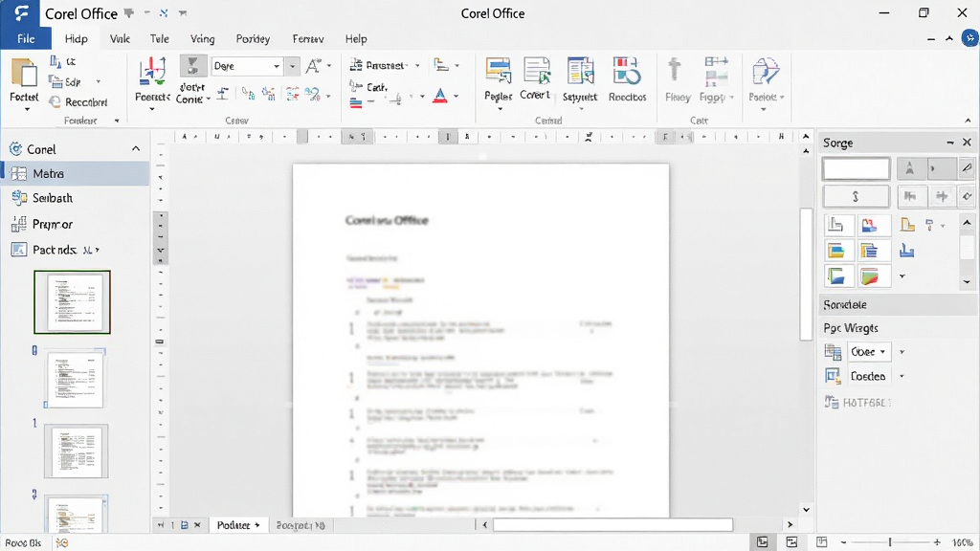Click the Rocitos ribbon icon
Viewport: 980px width, 551px height.
click(x=627, y=79)
